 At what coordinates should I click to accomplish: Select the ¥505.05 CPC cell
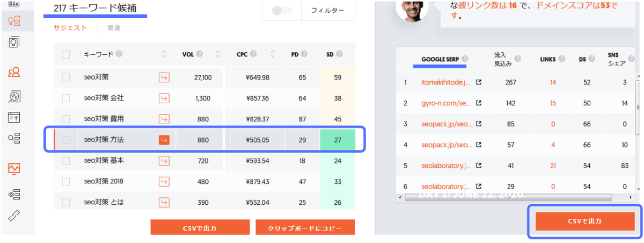(x=258, y=140)
